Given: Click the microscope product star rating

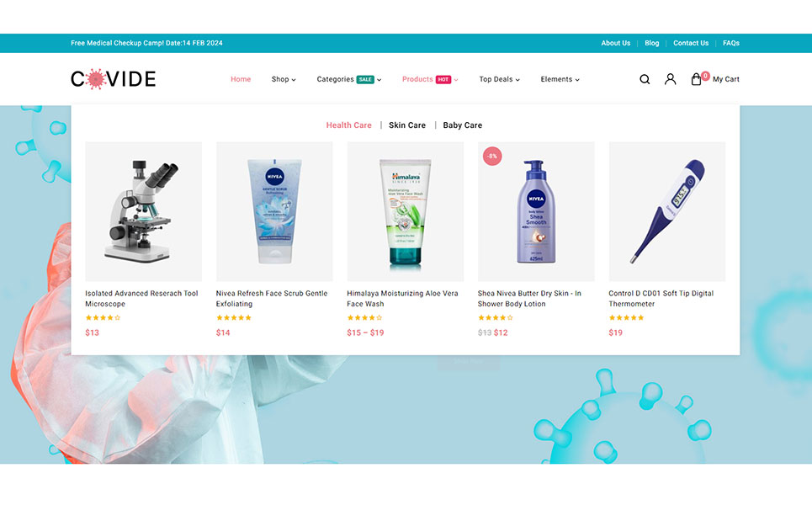Looking at the screenshot, I should tap(103, 317).
